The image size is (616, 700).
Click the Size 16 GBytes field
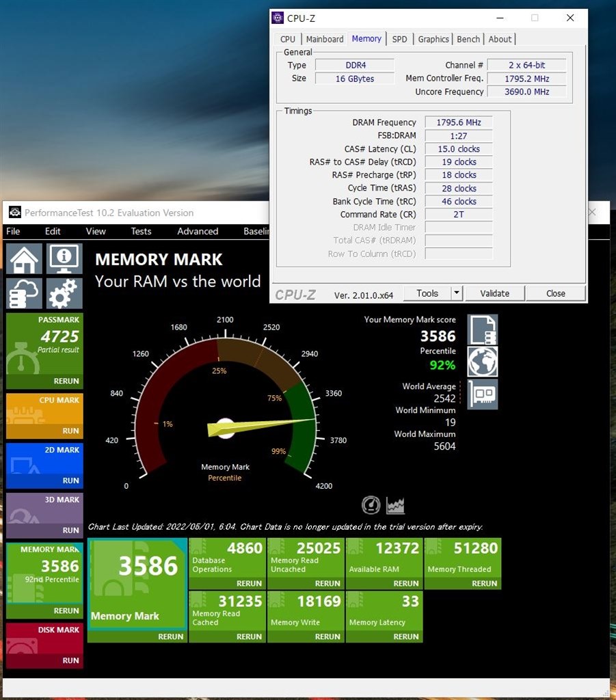[356, 79]
